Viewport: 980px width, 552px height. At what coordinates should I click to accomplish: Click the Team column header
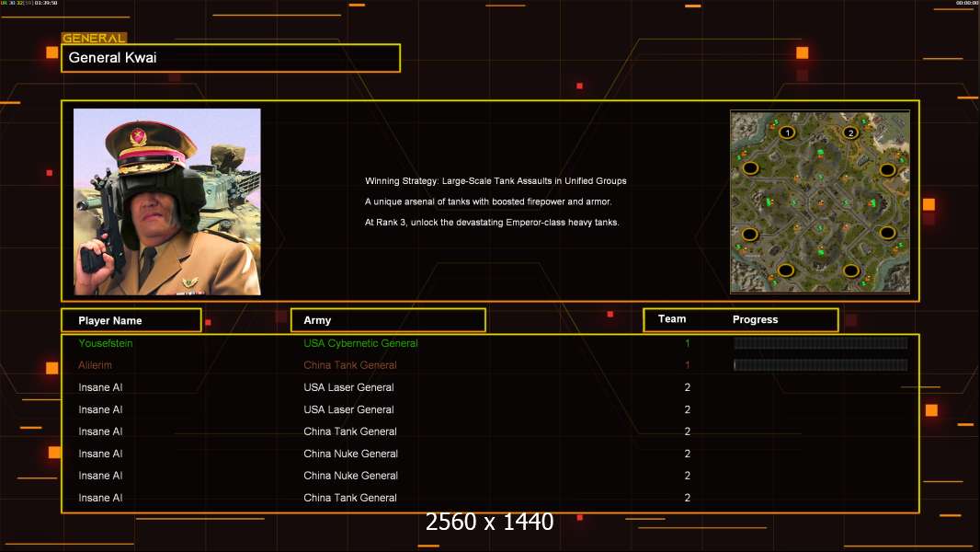pyautogui.click(x=672, y=319)
